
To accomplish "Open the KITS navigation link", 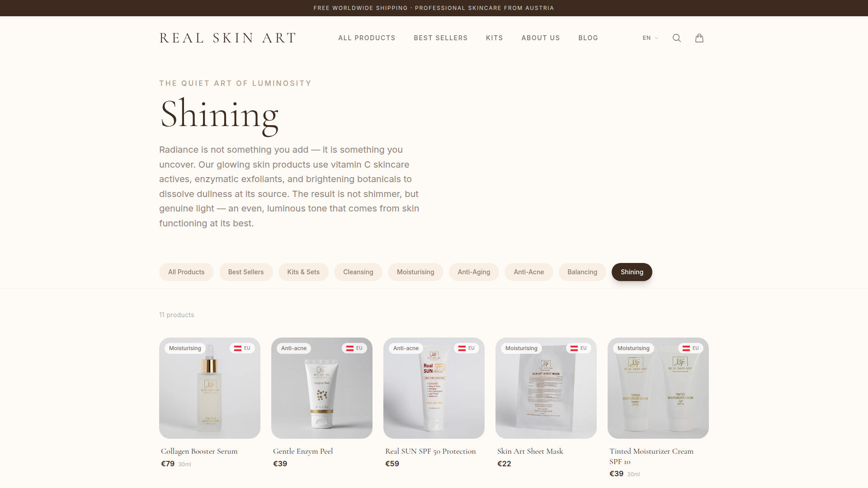I will (495, 38).
